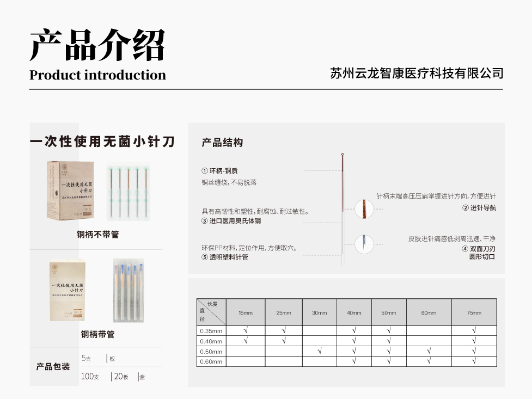The height and width of the screenshot is (399, 532).
Task: Click the ① 环柄-铜质 numbered marker
Action: pyautogui.click(x=205, y=170)
